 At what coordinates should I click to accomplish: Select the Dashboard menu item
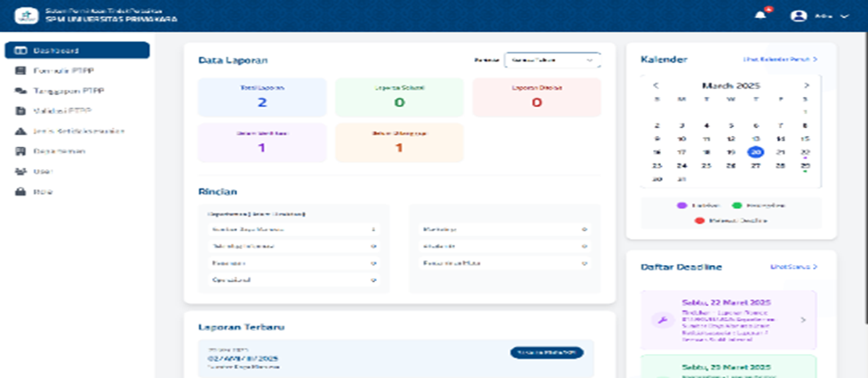tap(76, 50)
